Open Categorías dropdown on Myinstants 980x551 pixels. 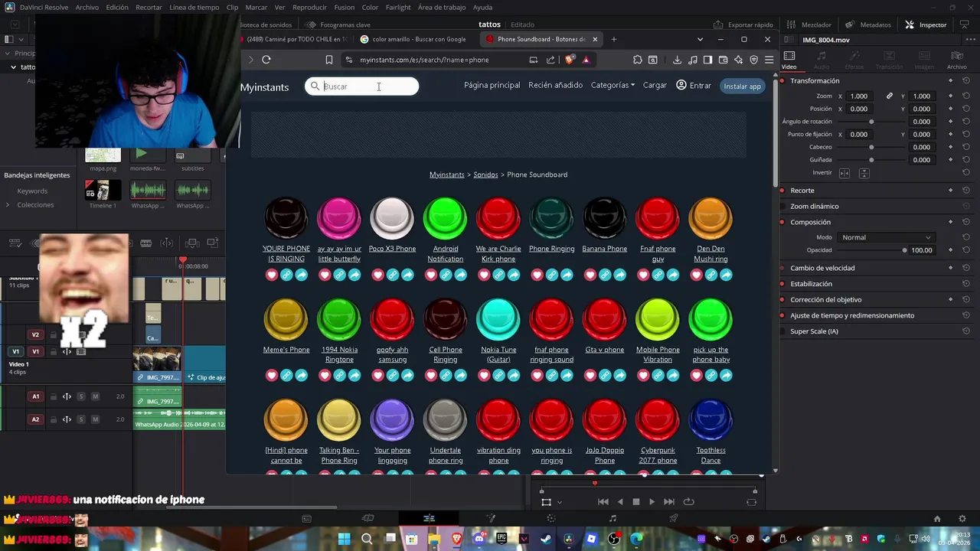612,86
